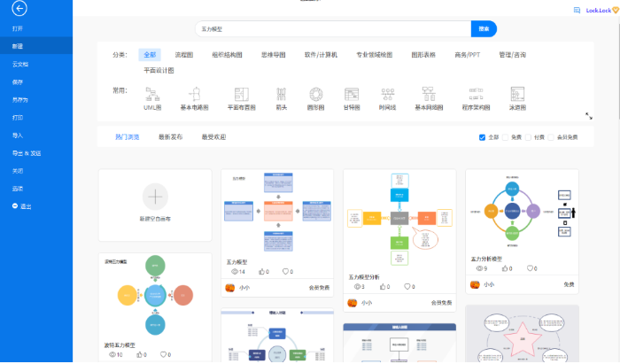The width and height of the screenshot is (620, 364).
Task: Select the 甘特图 Gantt chart icon
Action: pos(352,95)
